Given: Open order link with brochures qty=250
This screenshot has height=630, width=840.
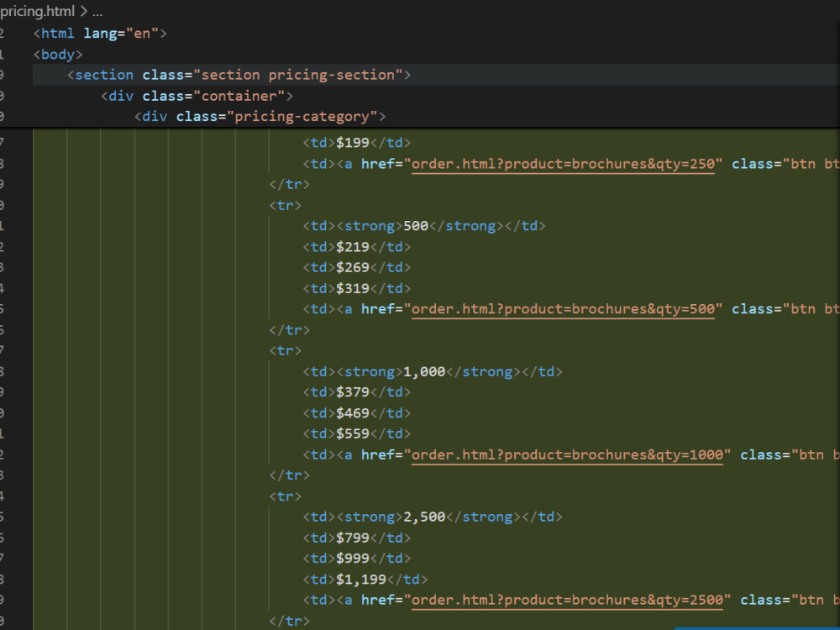Looking at the screenshot, I should 563,164.
